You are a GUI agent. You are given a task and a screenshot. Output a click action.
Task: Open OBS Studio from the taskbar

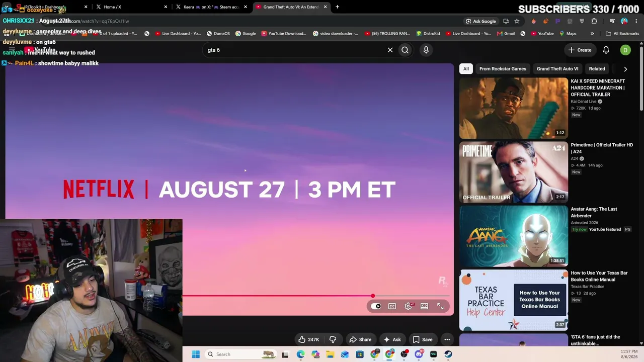(x=404, y=354)
